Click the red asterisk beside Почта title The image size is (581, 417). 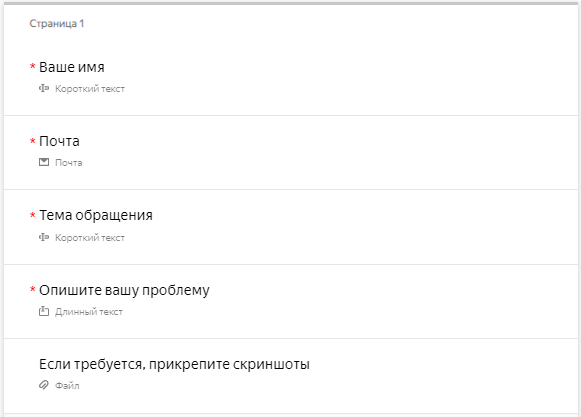point(33,140)
